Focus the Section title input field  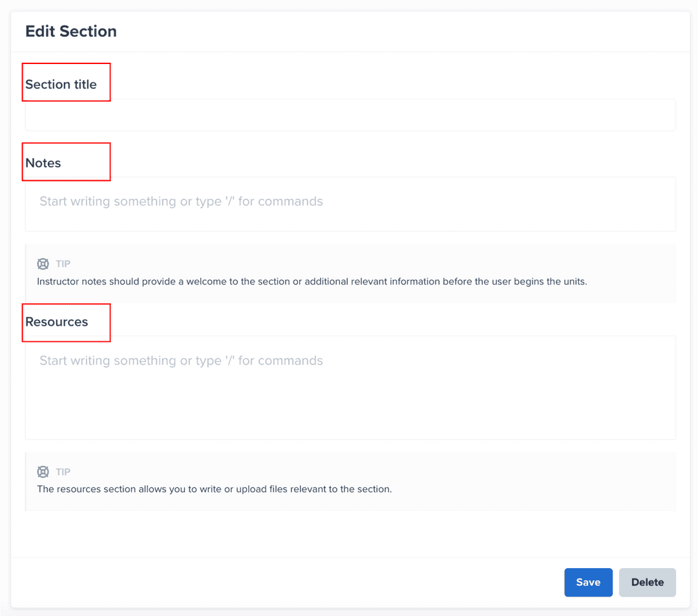tap(350, 116)
